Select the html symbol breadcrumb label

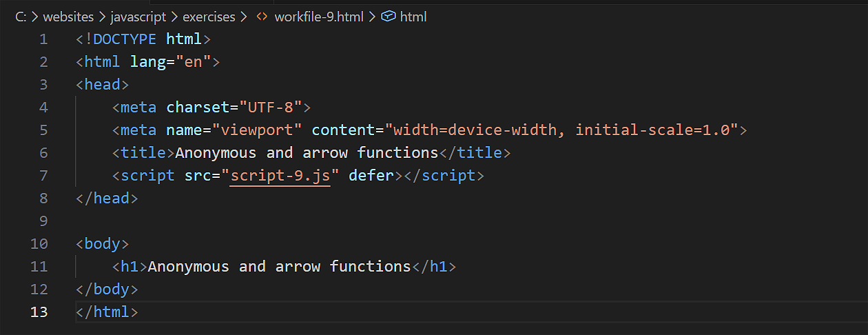(413, 17)
